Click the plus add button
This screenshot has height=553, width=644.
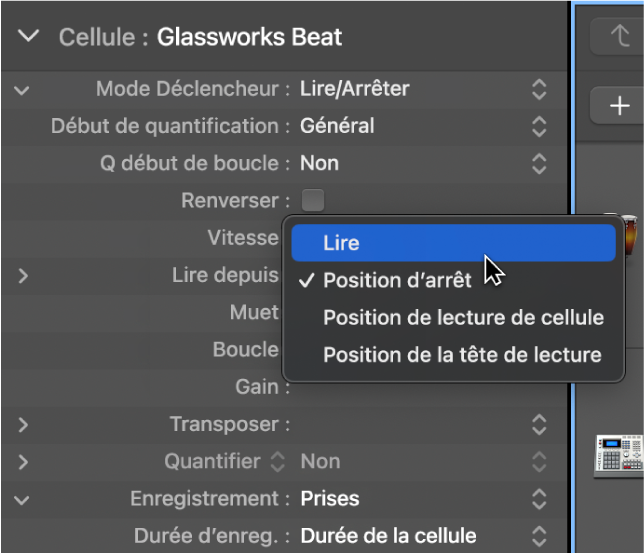coord(620,104)
